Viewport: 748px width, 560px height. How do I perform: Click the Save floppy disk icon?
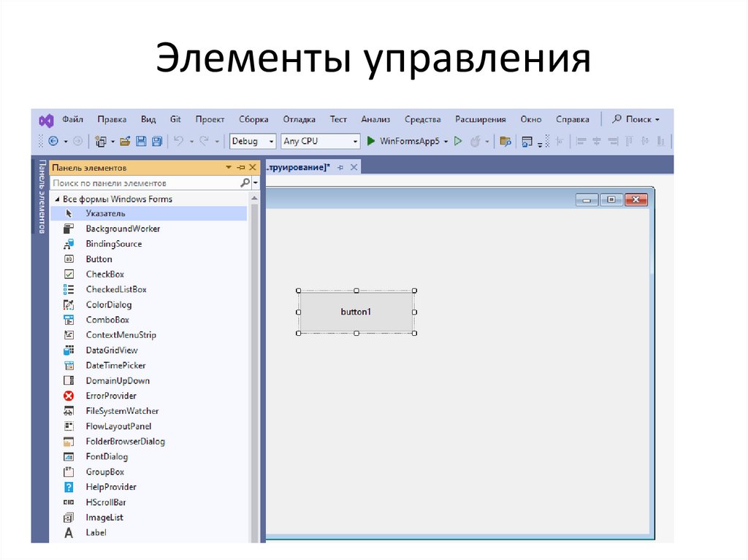(x=141, y=141)
